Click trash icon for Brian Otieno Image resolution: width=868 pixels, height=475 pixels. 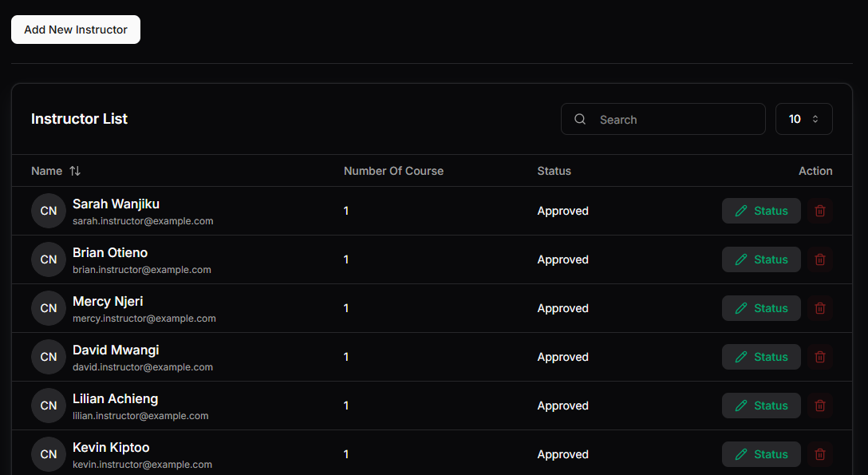click(x=819, y=259)
